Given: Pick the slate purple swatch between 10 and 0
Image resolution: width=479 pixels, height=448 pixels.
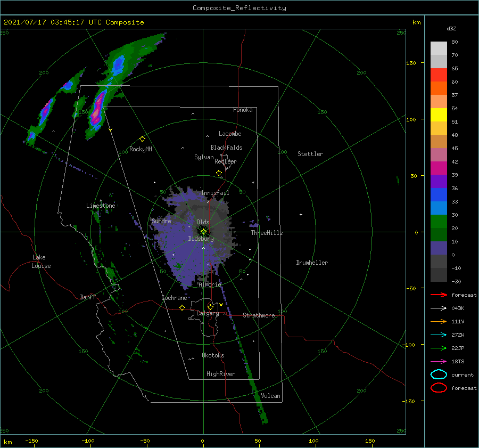Looking at the screenshot, I should point(439,248).
